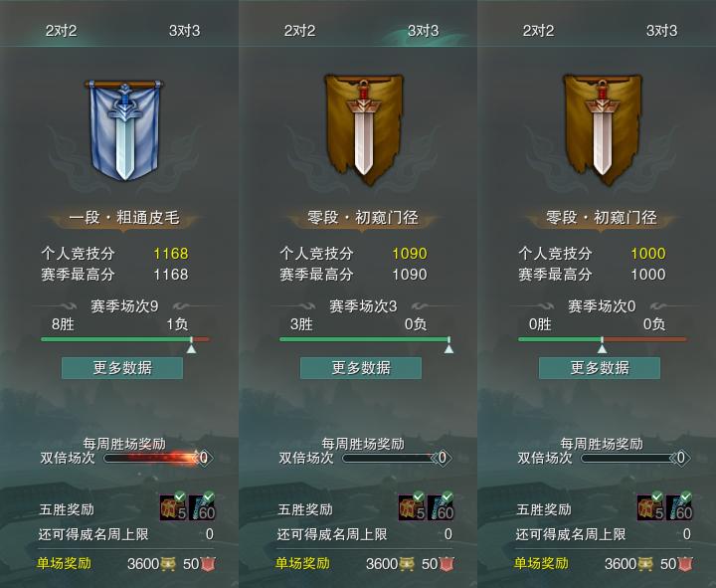Click the middle panel's gold banner emblem
The height and width of the screenshot is (588, 716).
364,129
